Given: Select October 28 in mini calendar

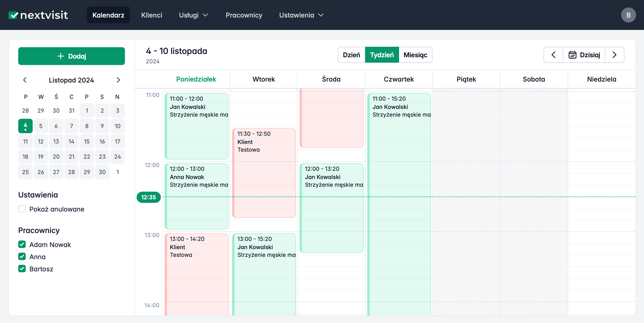Looking at the screenshot, I should 25,111.
